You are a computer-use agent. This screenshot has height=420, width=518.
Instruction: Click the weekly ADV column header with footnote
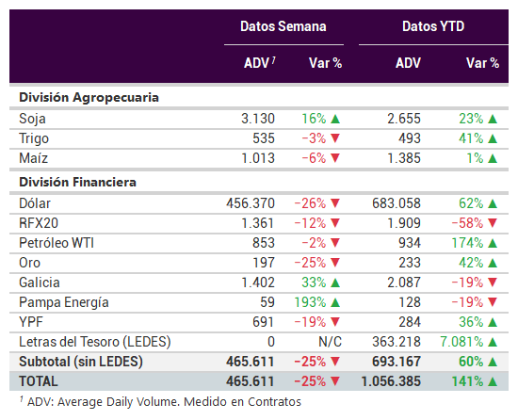tap(260, 63)
